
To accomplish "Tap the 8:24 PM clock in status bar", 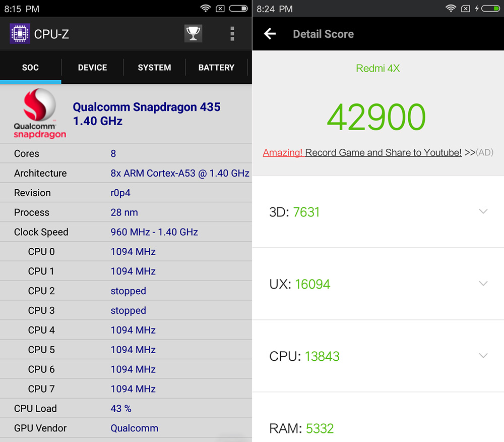I will tap(275, 9).
